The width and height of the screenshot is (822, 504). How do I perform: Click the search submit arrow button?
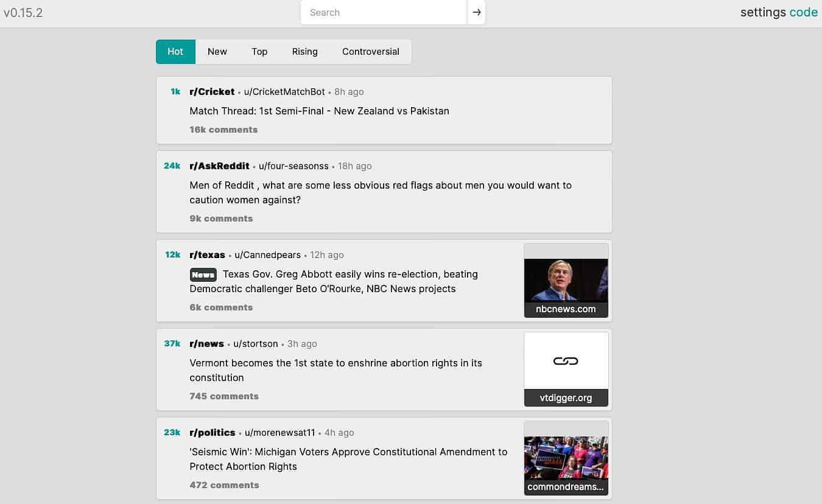click(477, 12)
